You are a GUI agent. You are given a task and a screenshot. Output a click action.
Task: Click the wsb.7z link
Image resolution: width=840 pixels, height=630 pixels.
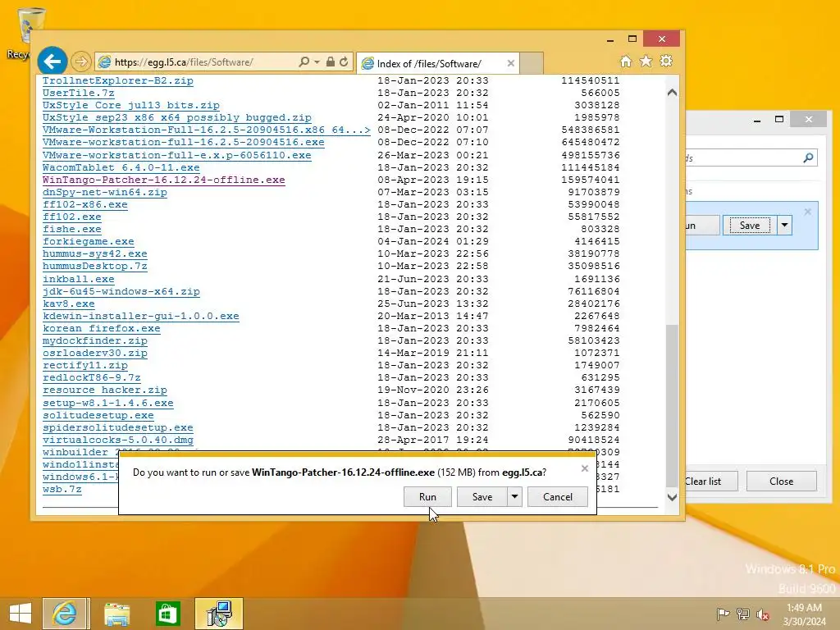tap(62, 489)
